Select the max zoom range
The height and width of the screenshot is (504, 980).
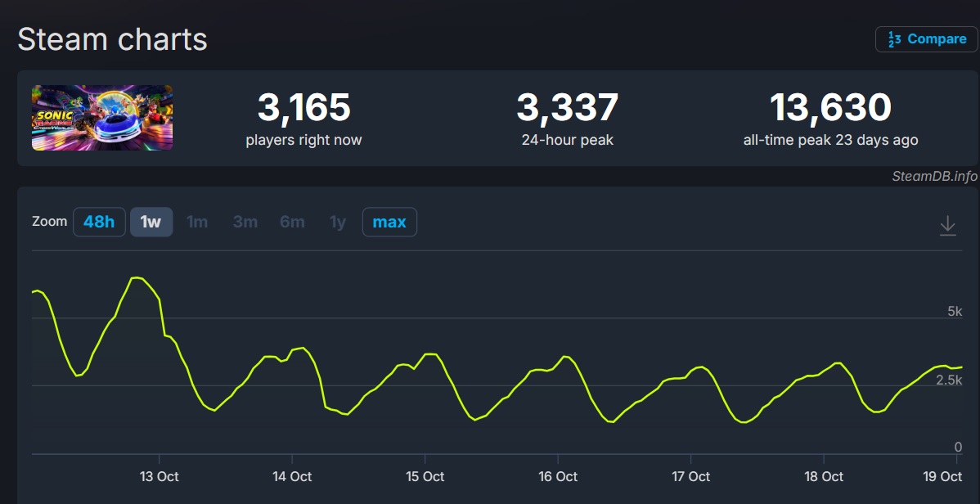click(389, 222)
